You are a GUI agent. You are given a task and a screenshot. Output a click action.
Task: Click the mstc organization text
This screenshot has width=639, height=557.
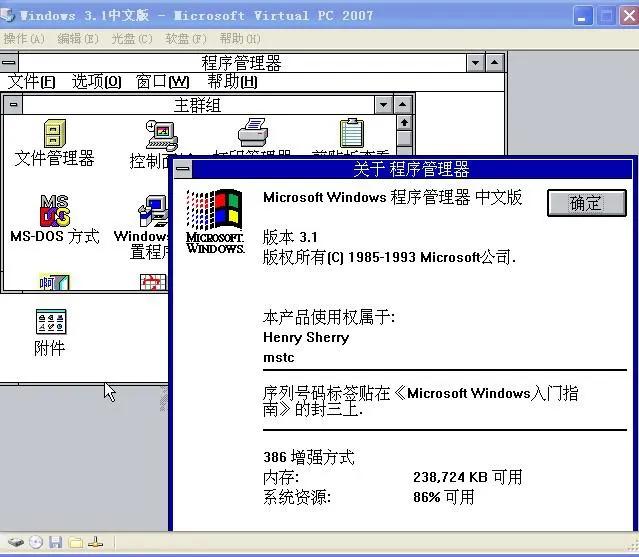coord(279,357)
